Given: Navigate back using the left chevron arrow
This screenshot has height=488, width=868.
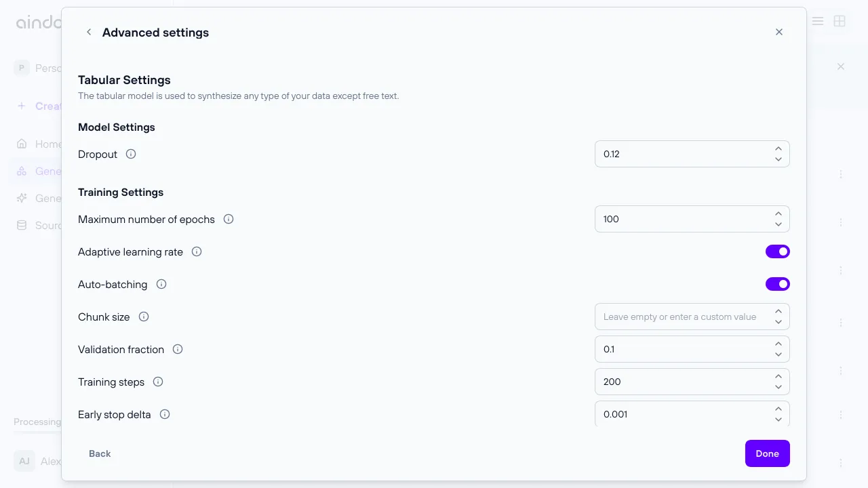Looking at the screenshot, I should pos(89,32).
